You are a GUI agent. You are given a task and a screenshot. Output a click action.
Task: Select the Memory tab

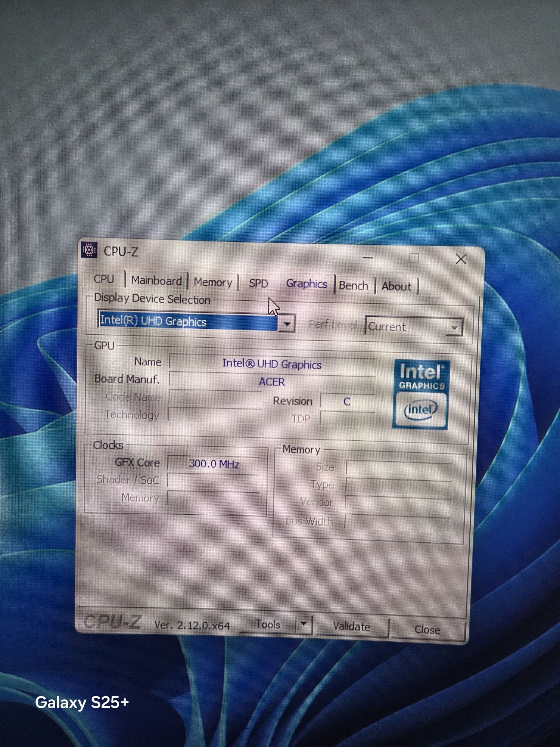[x=213, y=282]
